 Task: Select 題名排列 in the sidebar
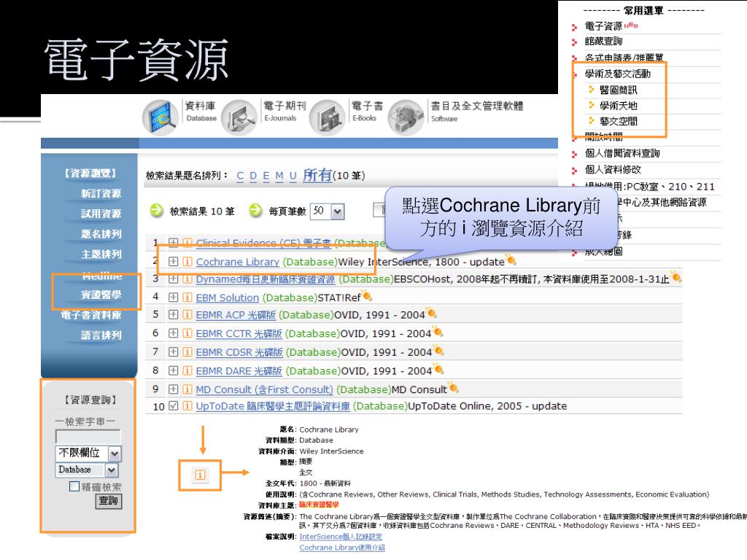[101, 234]
